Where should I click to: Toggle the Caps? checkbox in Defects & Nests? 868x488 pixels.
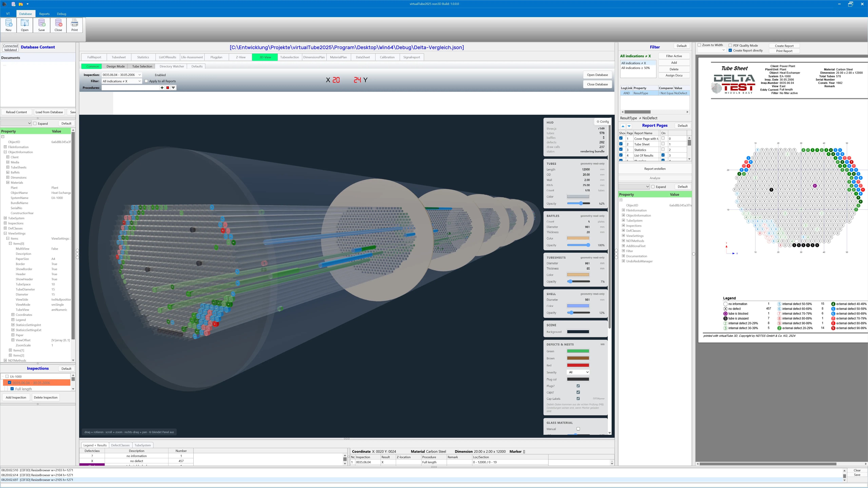point(578,392)
